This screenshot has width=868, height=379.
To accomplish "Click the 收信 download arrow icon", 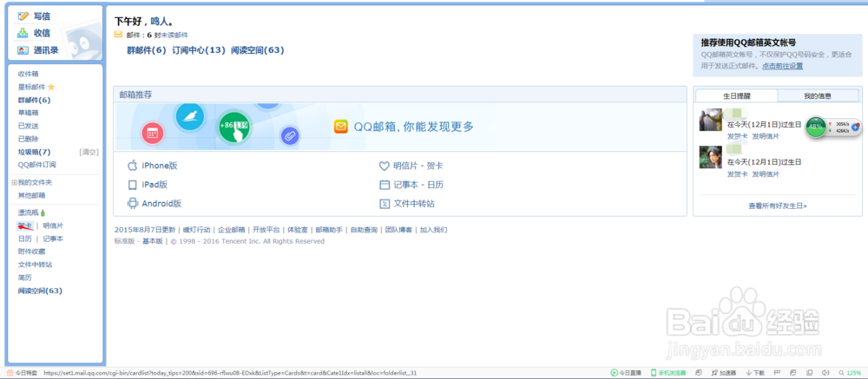I will [x=23, y=33].
